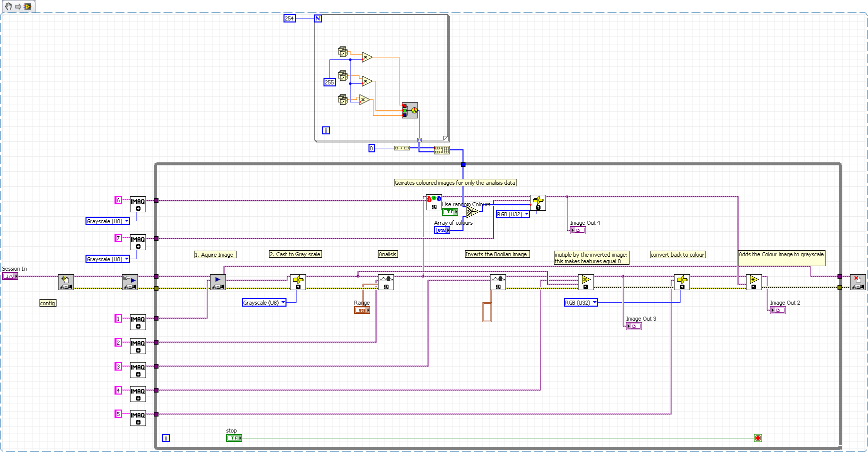Click the inverse threshold node under Inverts the Boolian image
This screenshot has height=452, width=868.
498,282
